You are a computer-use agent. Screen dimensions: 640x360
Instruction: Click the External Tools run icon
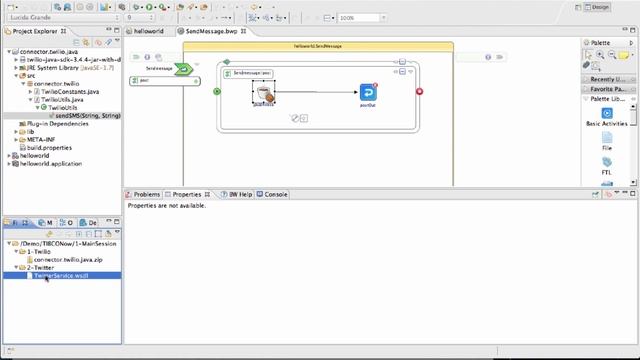(162, 7)
